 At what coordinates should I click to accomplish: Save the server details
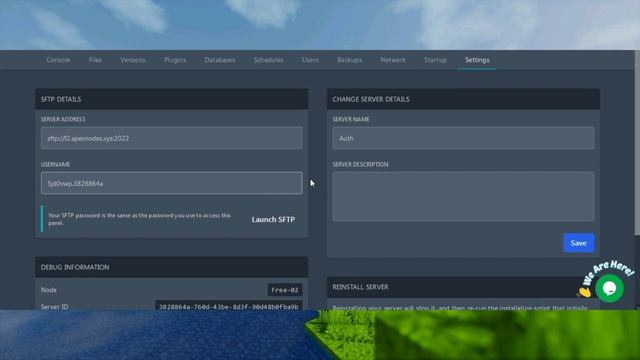(x=579, y=243)
